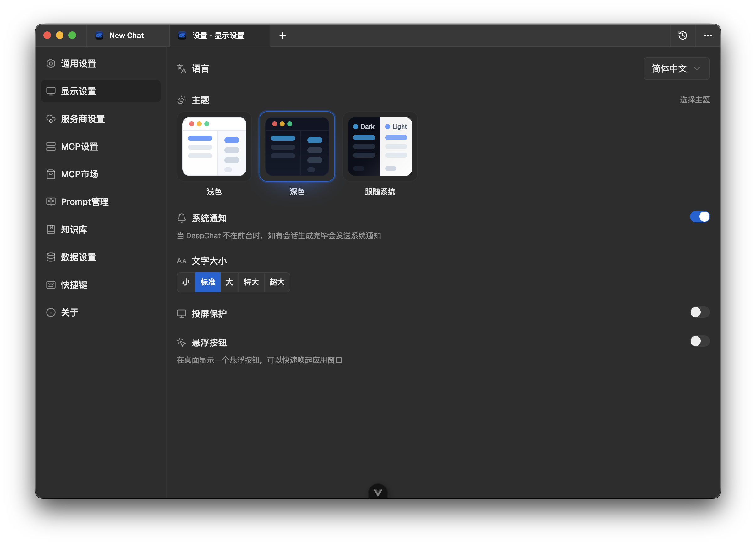
Task: Enable the 投屏保护 switch
Action: click(699, 312)
